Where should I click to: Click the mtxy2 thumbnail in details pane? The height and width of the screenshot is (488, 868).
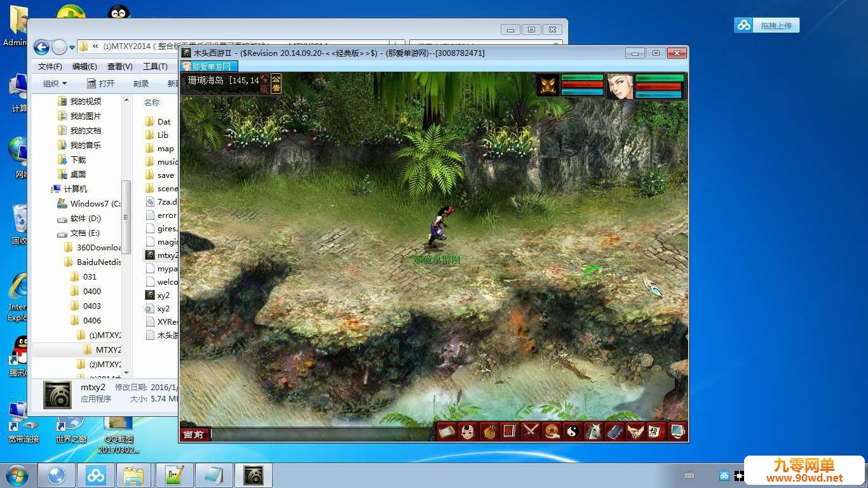[x=57, y=394]
